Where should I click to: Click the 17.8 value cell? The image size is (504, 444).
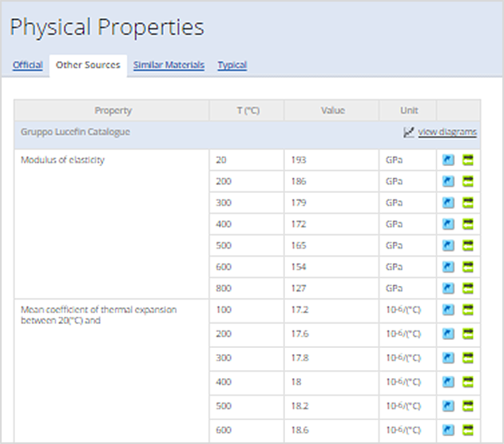[x=332, y=359]
